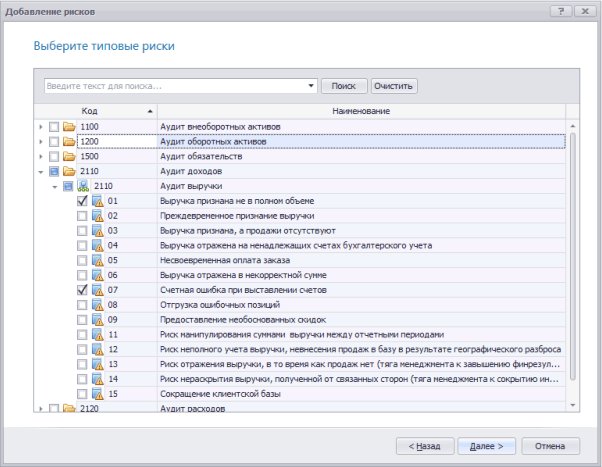Collapse the Аудит выручки subnode
This screenshot has height=467, width=602.
click(55, 187)
